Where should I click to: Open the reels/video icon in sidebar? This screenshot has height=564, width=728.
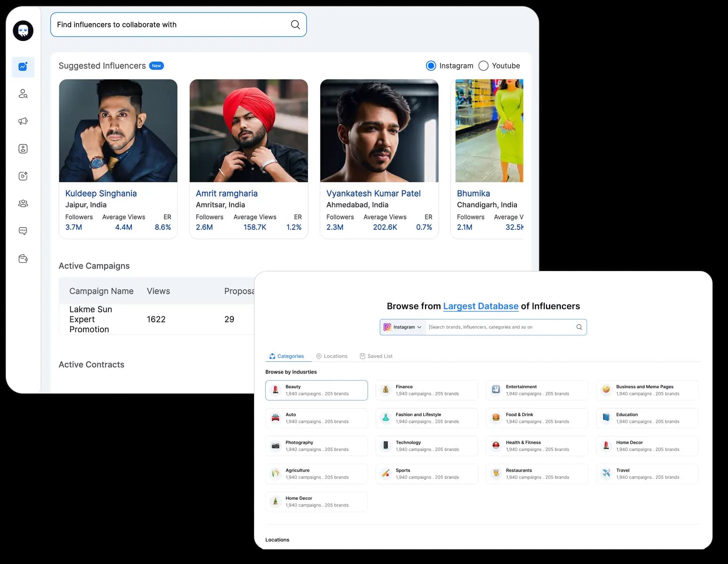coord(23,176)
